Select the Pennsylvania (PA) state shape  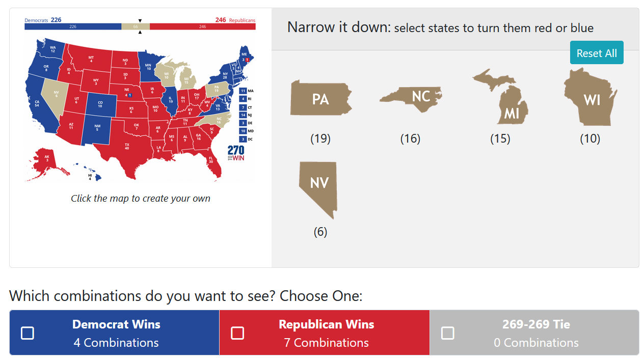coord(320,98)
